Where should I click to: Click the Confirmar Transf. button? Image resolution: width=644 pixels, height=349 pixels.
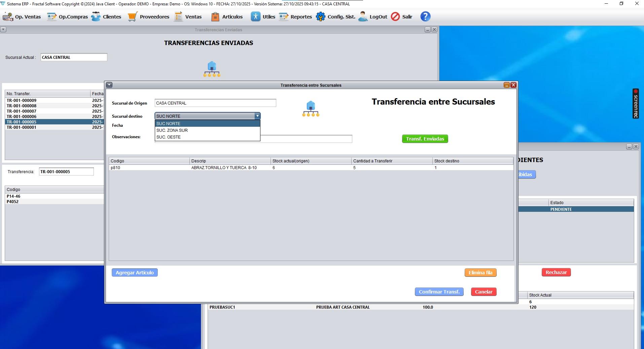[439, 292]
